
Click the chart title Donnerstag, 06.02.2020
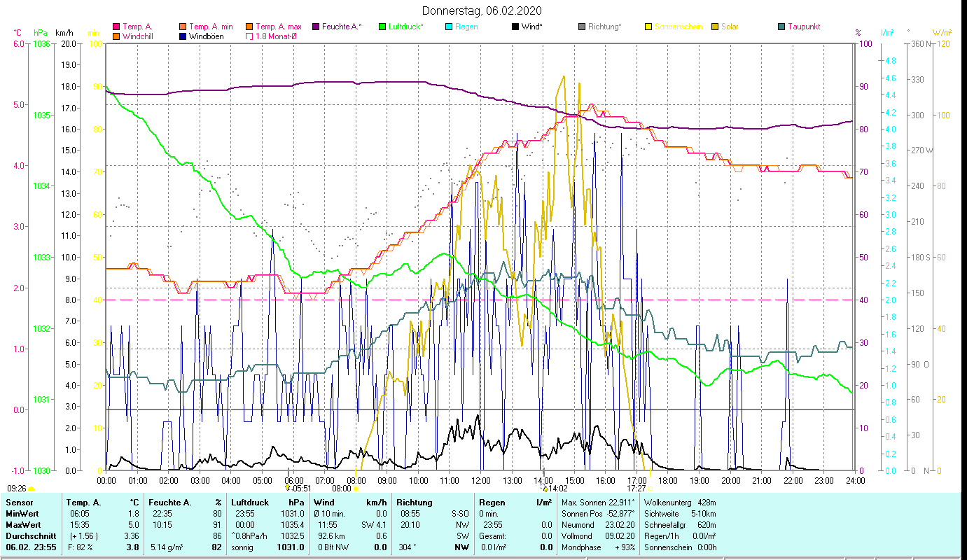tap(482, 11)
